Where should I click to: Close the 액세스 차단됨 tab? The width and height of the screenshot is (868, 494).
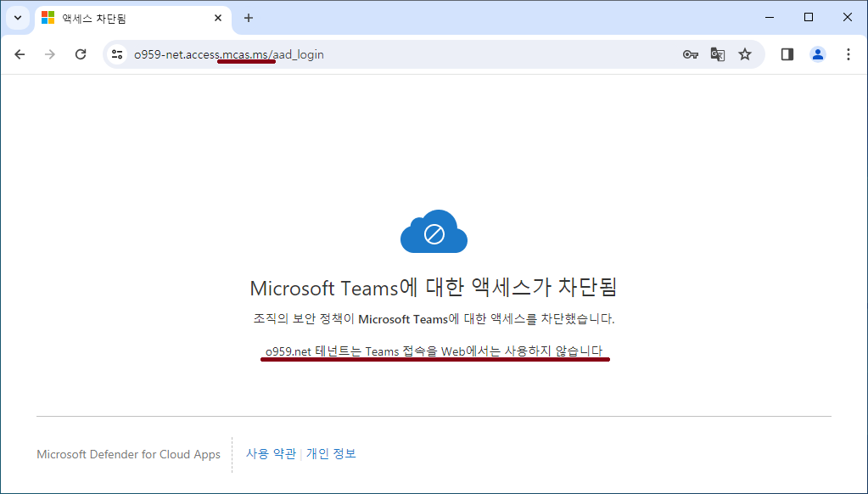218,19
